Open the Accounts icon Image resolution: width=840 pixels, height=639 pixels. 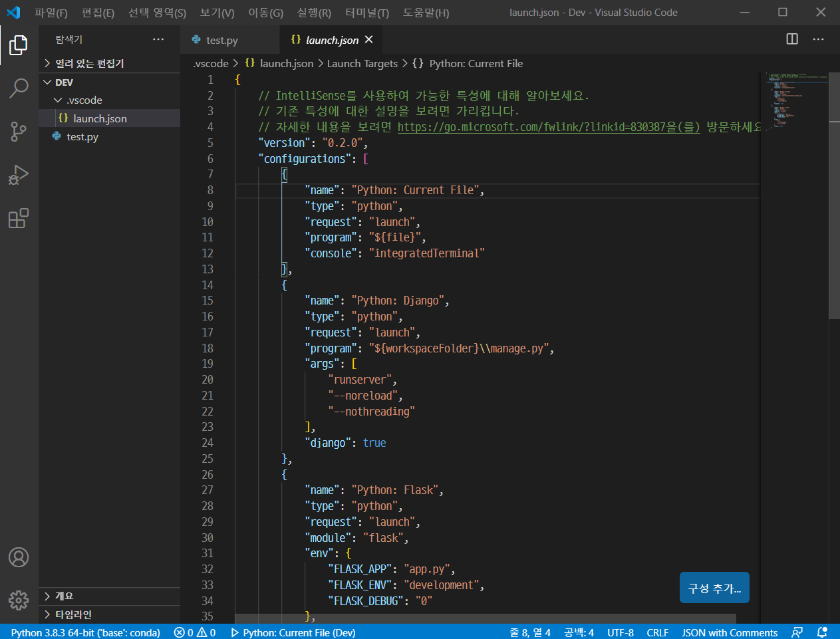(x=18, y=557)
